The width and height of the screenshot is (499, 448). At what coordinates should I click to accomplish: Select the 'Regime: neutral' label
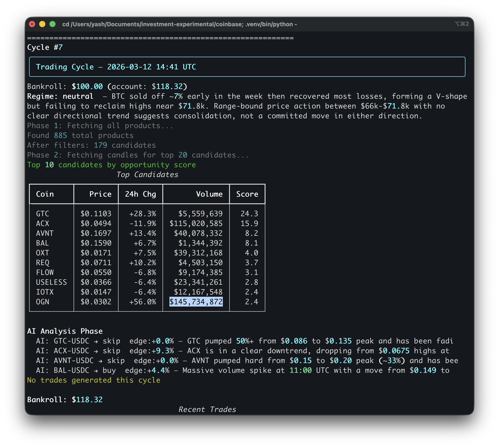[x=60, y=96]
